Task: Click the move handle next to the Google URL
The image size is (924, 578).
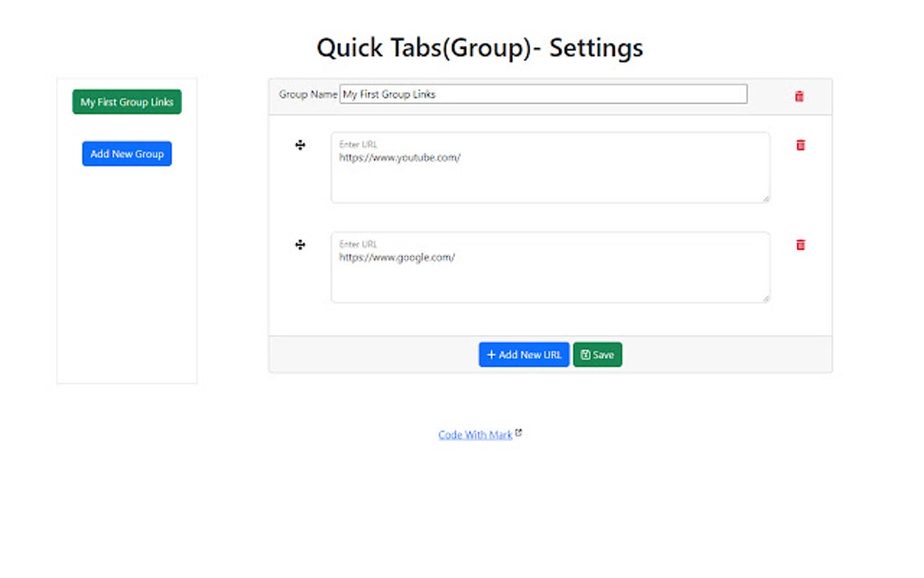Action: 300,245
